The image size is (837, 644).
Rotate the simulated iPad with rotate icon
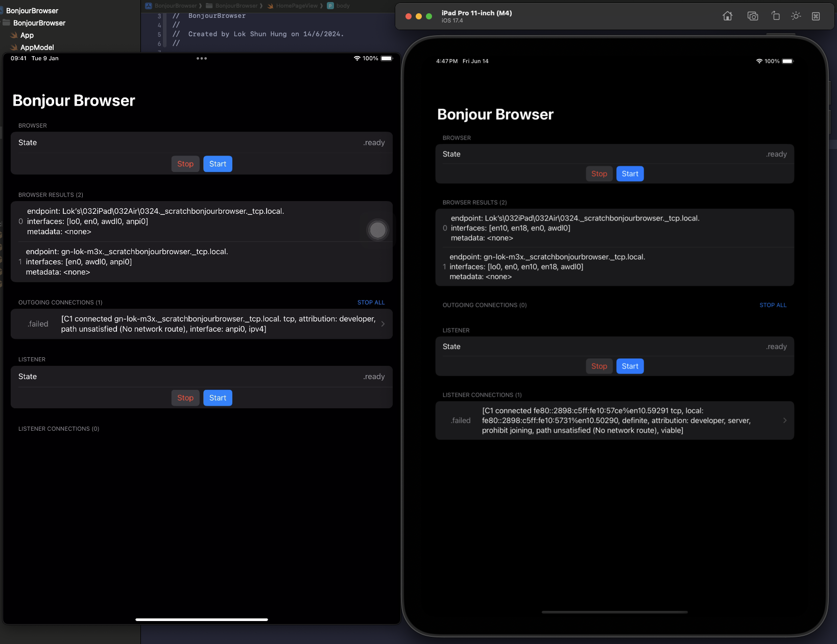776,16
